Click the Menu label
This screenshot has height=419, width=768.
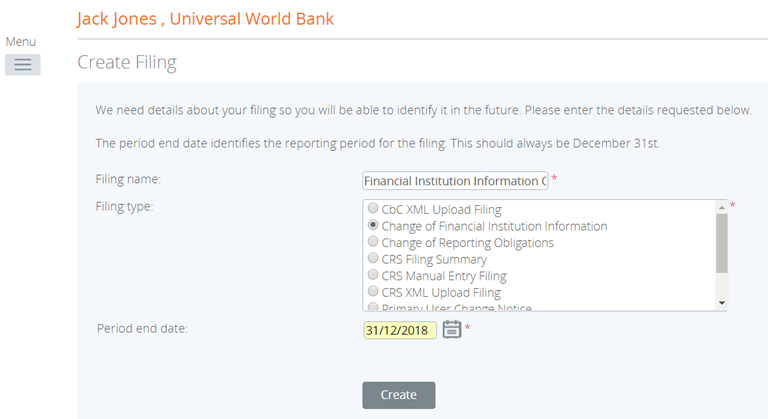21,42
